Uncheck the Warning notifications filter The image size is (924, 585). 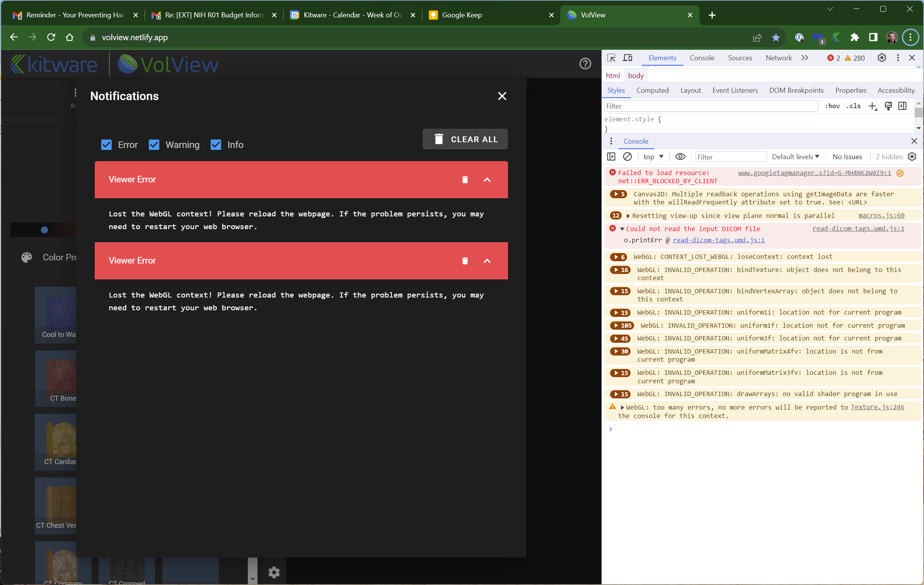pos(154,145)
